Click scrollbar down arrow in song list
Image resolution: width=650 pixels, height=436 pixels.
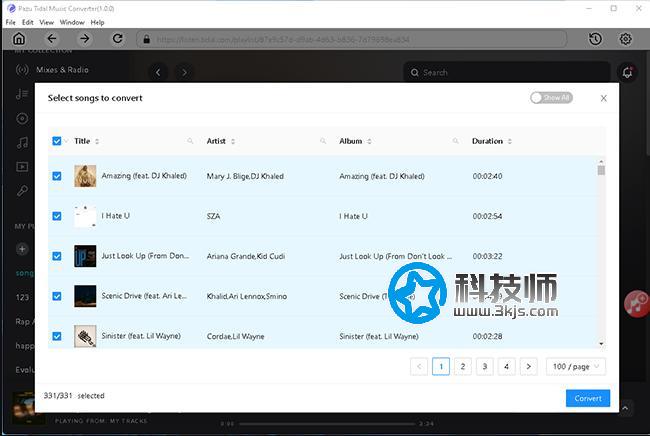coord(601,344)
